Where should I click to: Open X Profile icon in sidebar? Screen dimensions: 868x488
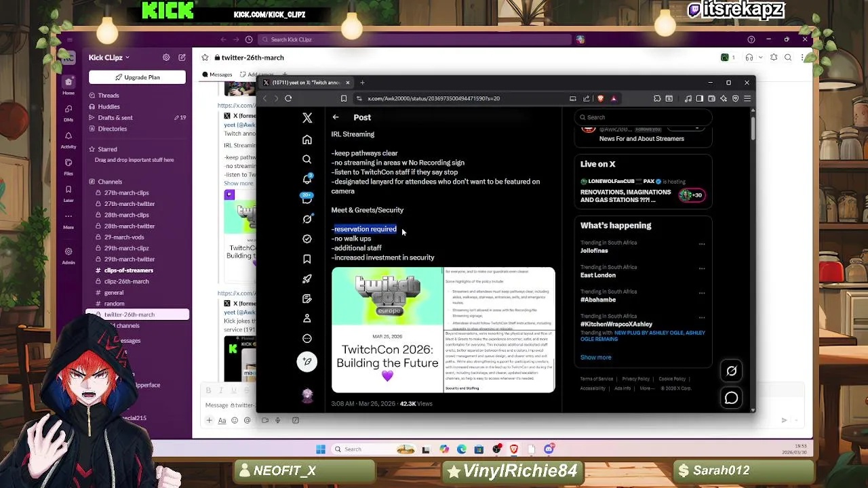[x=307, y=318]
